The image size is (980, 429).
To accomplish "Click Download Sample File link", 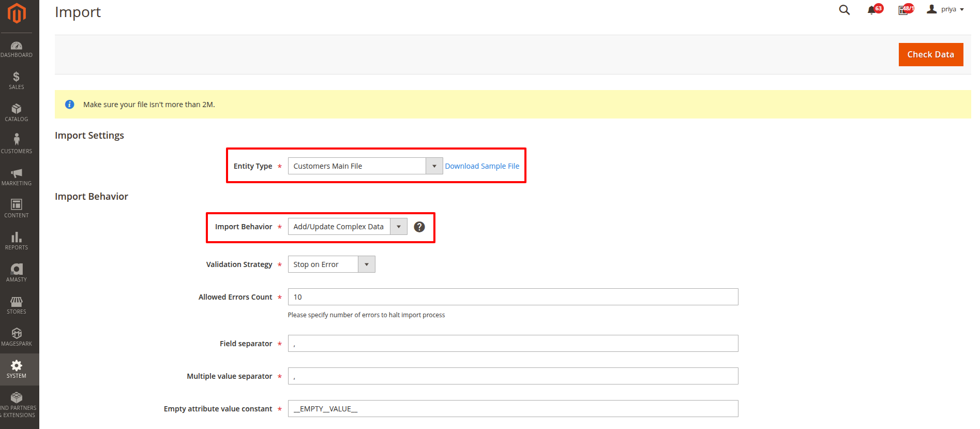I will pyautogui.click(x=482, y=166).
